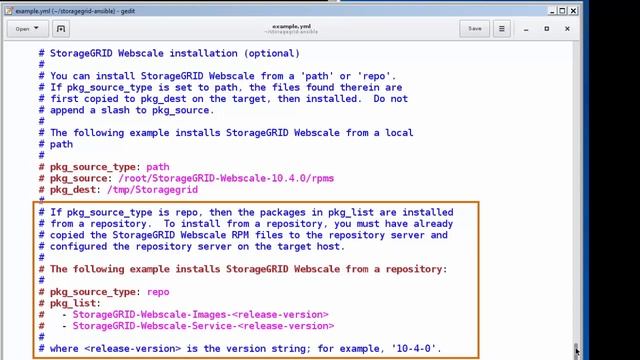Minimize the gedit inner window
This screenshot has width=640, height=360.
[x=526, y=29]
